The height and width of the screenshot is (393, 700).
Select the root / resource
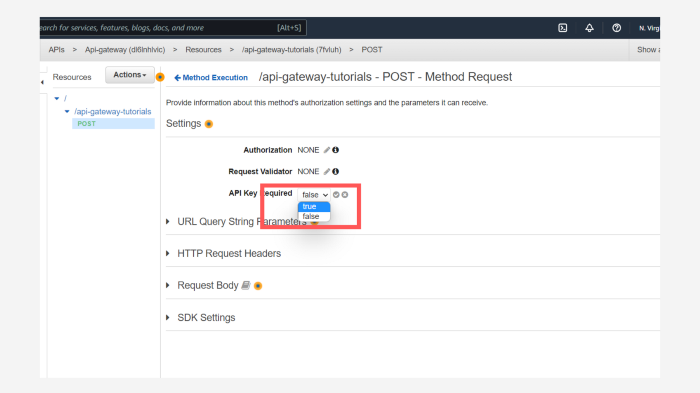[x=65, y=98]
